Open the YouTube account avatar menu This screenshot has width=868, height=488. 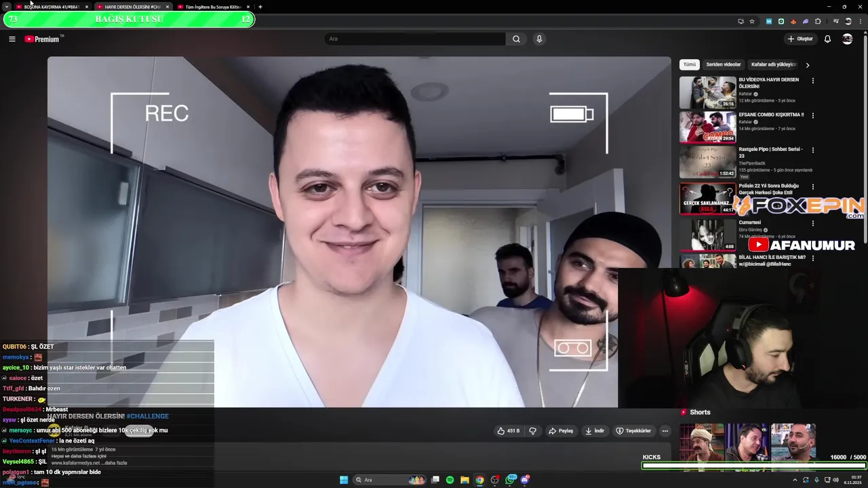(x=847, y=39)
